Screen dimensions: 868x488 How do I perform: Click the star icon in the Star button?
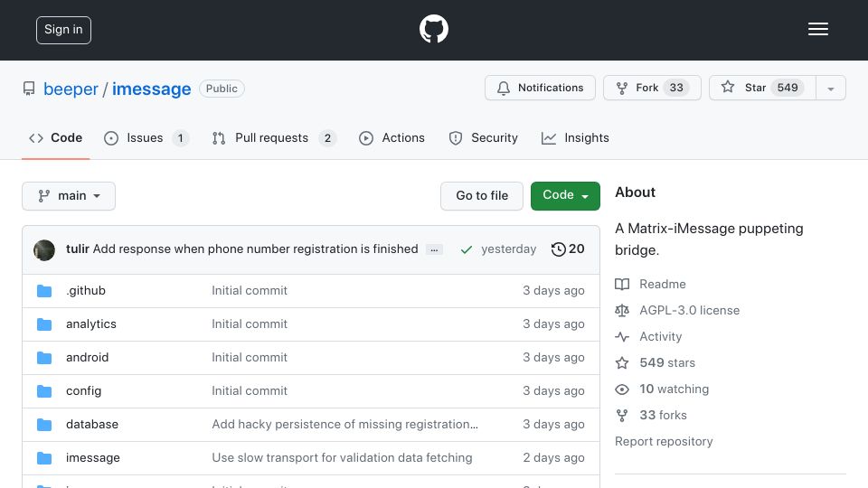click(x=727, y=87)
